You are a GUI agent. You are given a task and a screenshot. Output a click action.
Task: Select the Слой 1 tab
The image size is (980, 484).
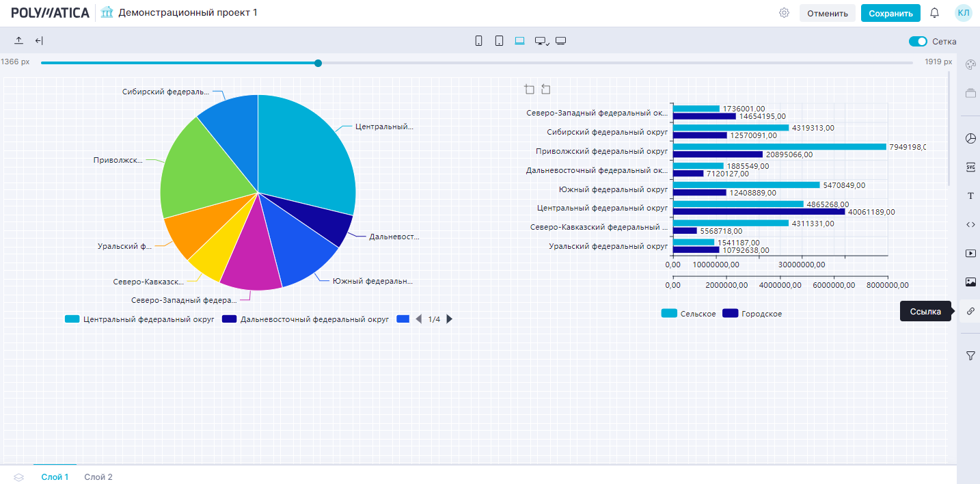pyautogui.click(x=55, y=477)
